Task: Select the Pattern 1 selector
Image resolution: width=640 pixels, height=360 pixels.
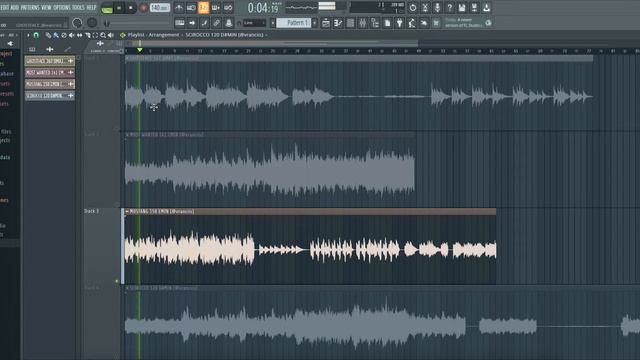Action: pyautogui.click(x=294, y=23)
